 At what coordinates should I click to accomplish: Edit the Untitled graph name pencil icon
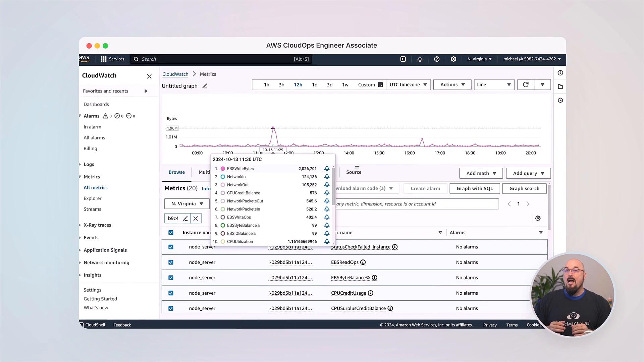pos(205,86)
